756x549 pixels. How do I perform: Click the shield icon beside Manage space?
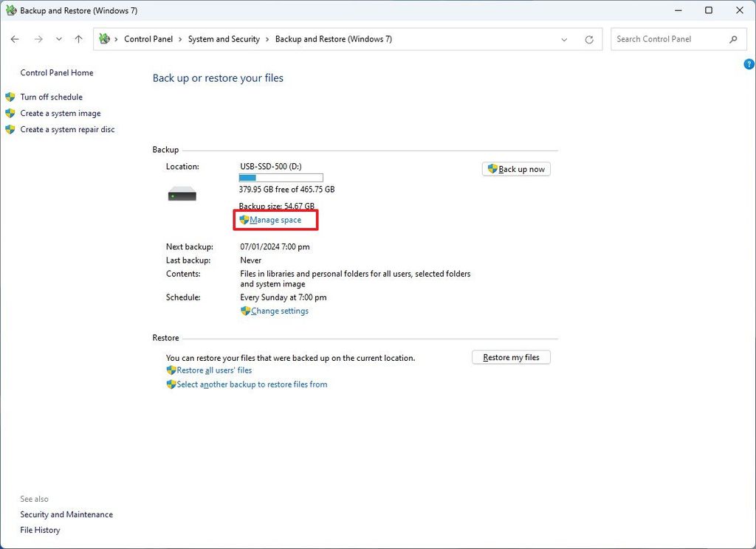click(x=244, y=219)
